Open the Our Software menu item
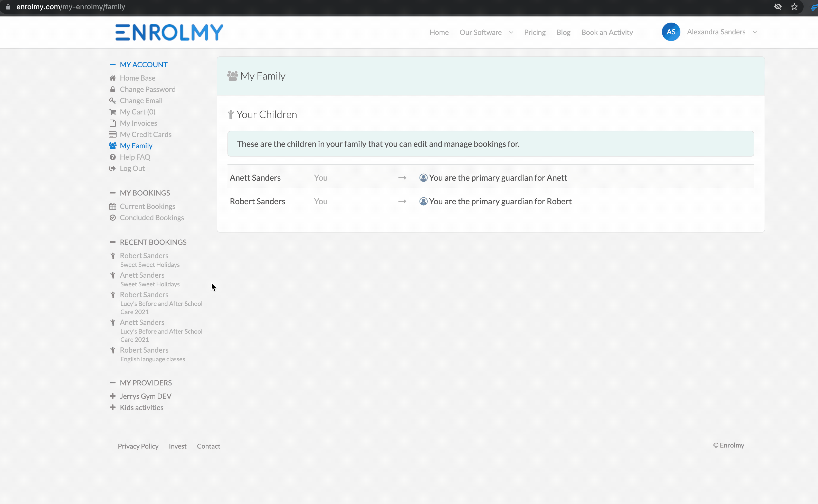Image resolution: width=818 pixels, height=504 pixels. (481, 32)
